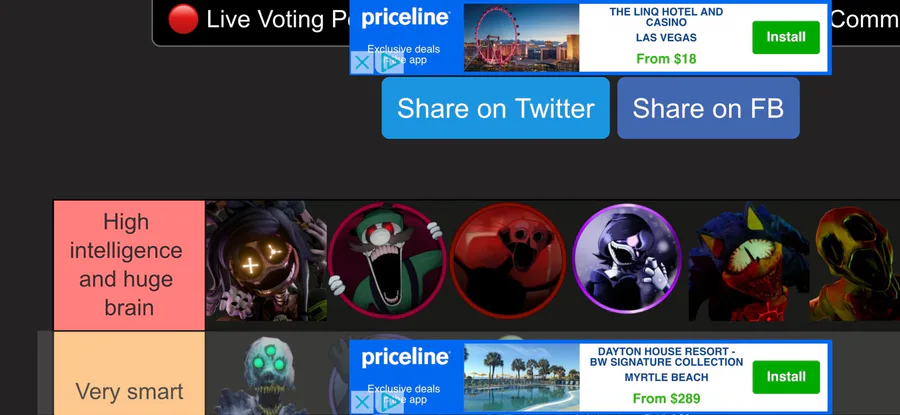Select the red circle shadowy figure icon
The image size is (900, 415).
pyautogui.click(x=509, y=261)
